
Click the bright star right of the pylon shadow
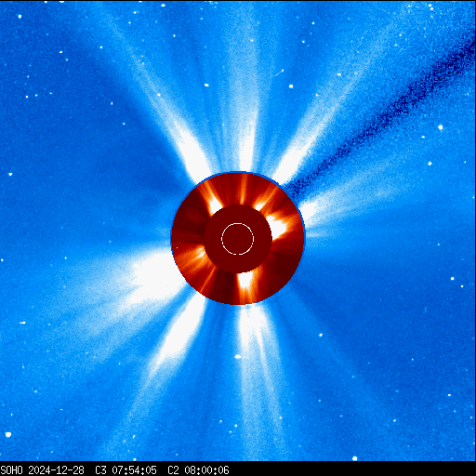441,127
